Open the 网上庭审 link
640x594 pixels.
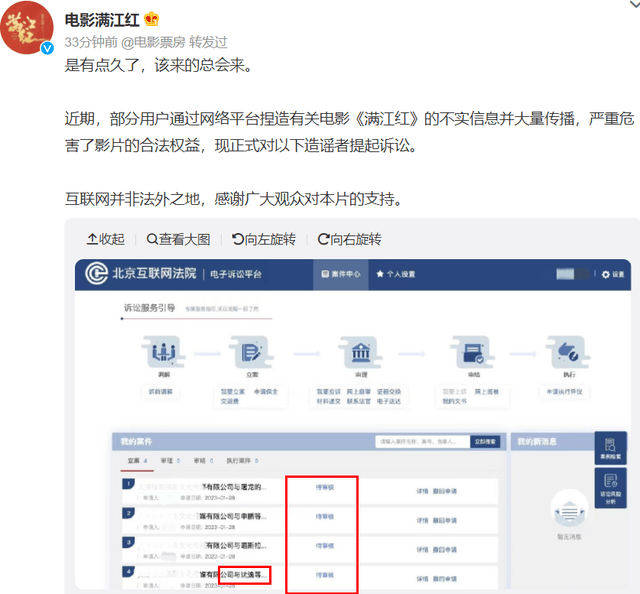click(359, 392)
